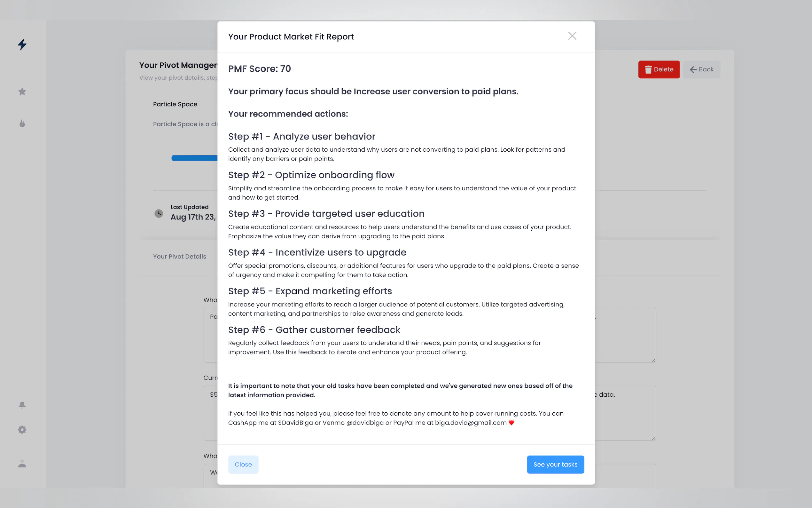Click the first pivot details text area
The height and width of the screenshot is (508, 812).
tap(625, 336)
